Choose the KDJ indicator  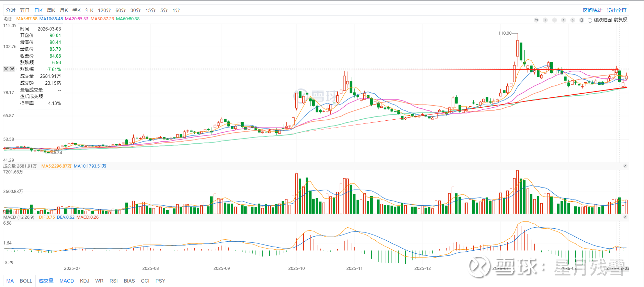point(84,281)
